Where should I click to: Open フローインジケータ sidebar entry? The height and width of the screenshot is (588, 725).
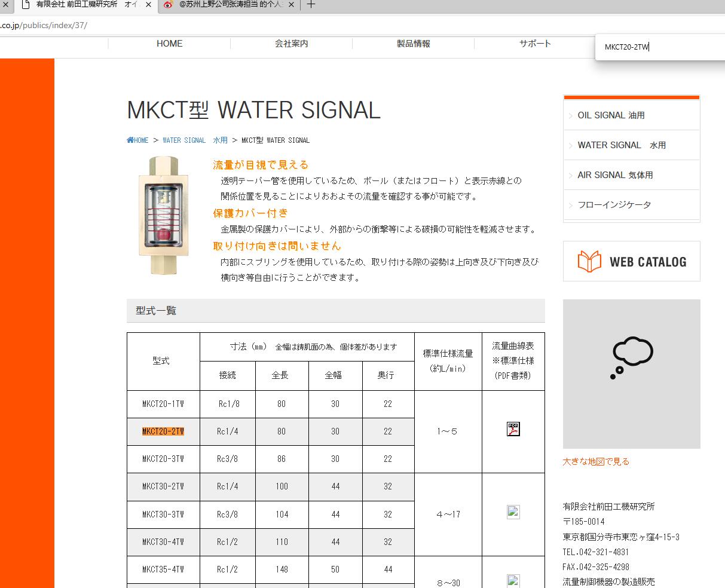tap(614, 205)
